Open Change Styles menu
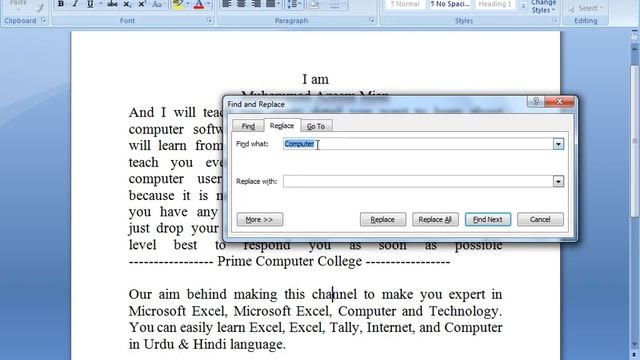640x360 pixels. coord(544,7)
